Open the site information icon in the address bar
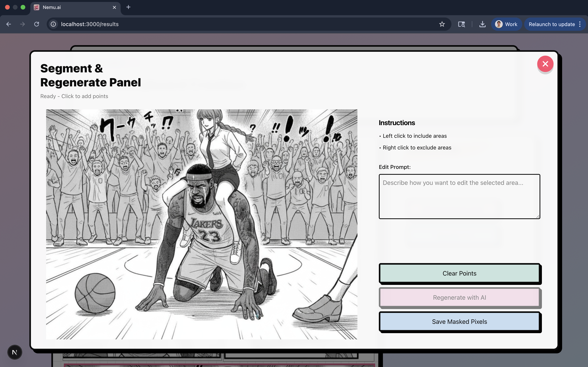 (53, 24)
